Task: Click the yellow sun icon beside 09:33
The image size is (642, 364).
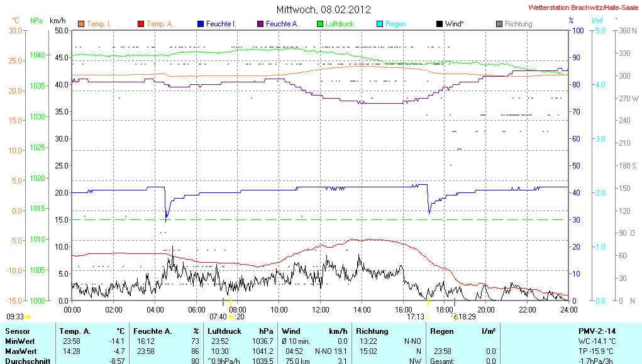Action: click(x=28, y=317)
